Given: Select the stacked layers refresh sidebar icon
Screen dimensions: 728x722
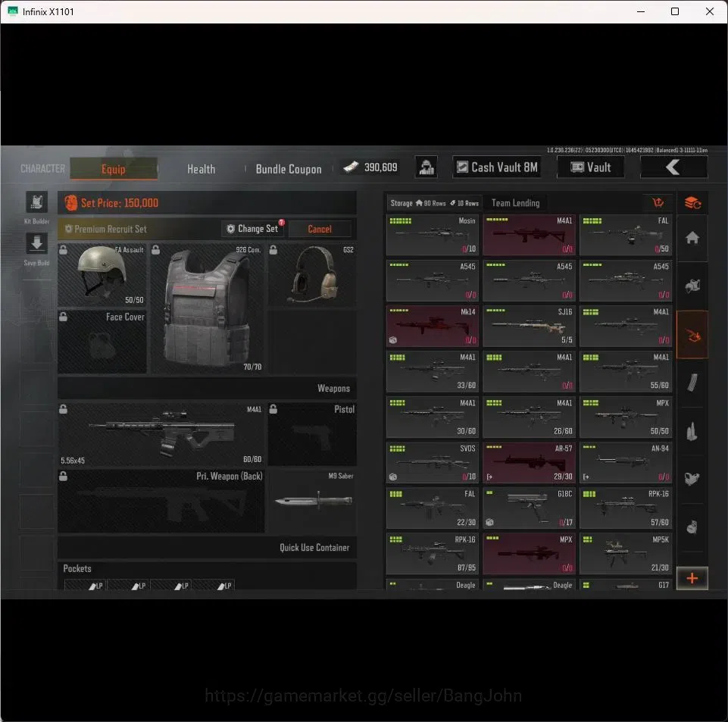Looking at the screenshot, I should (x=692, y=203).
